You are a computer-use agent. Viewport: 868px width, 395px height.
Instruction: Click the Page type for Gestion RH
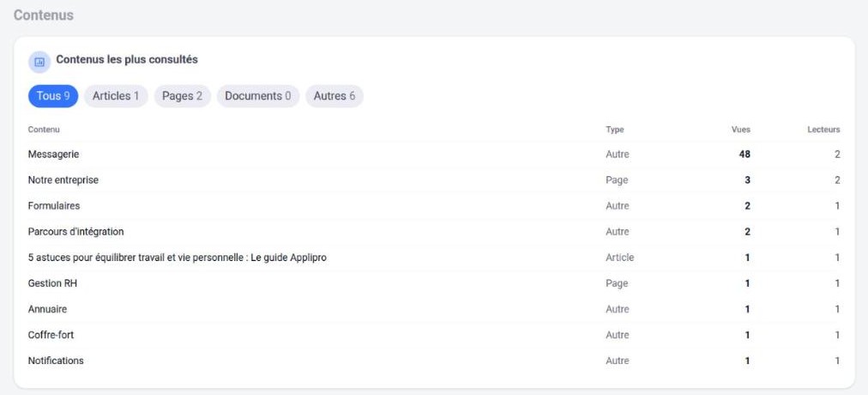tap(617, 283)
